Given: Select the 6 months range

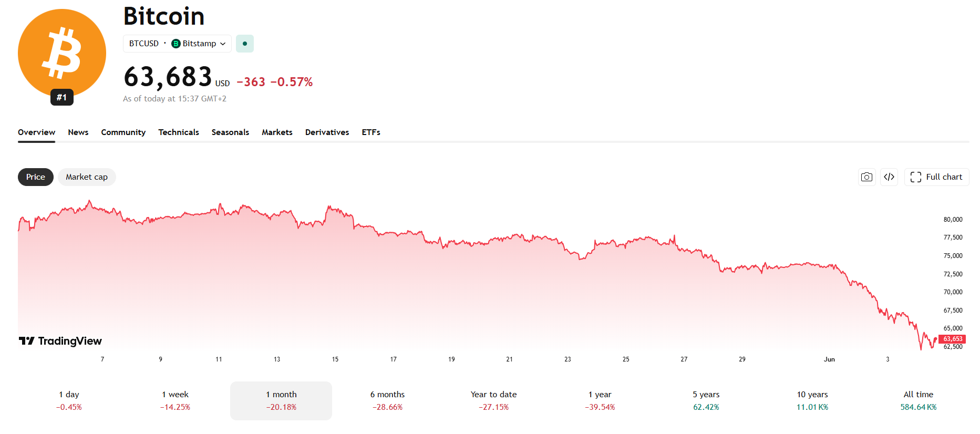Looking at the screenshot, I should [387, 401].
